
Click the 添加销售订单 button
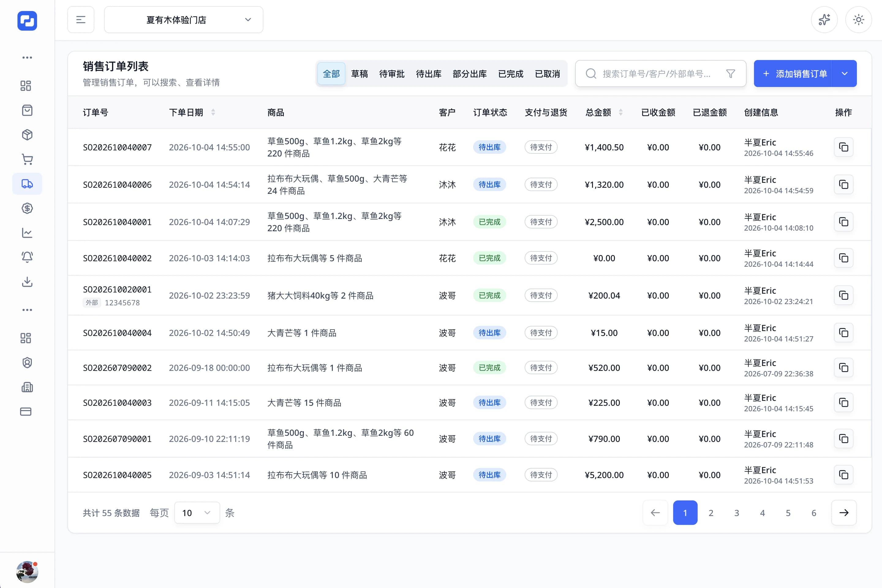click(x=793, y=73)
